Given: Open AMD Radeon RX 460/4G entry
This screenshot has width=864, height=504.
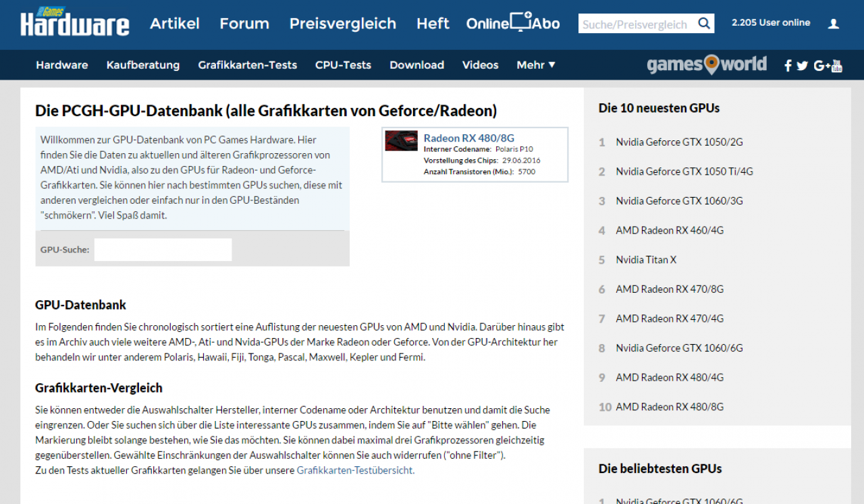Looking at the screenshot, I should (670, 230).
